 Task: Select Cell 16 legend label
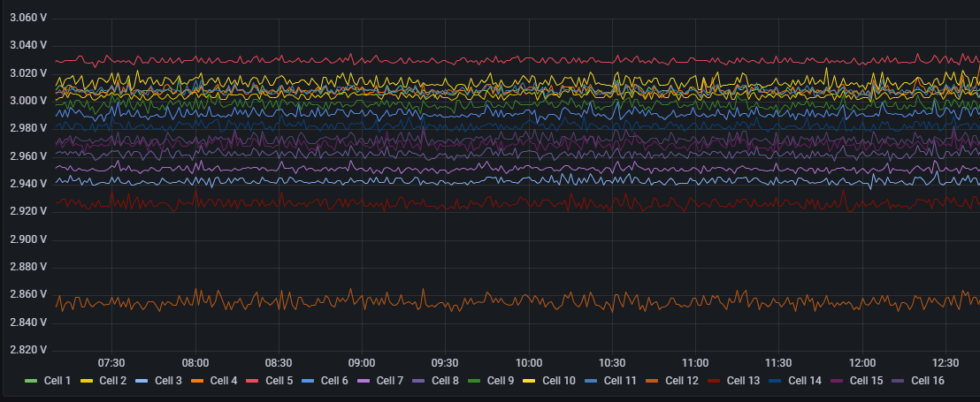[x=928, y=381]
